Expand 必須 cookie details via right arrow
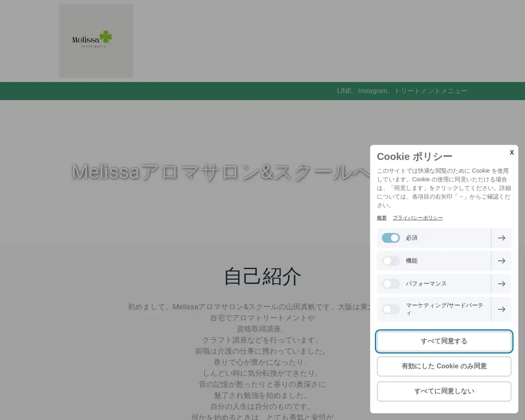Image resolution: width=525 pixels, height=420 pixels. click(x=501, y=238)
